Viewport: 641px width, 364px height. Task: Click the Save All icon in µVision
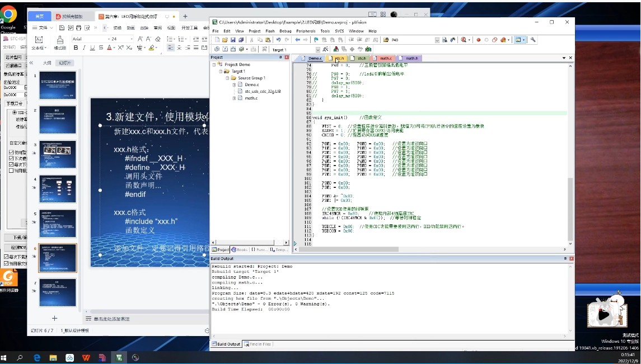point(241,40)
